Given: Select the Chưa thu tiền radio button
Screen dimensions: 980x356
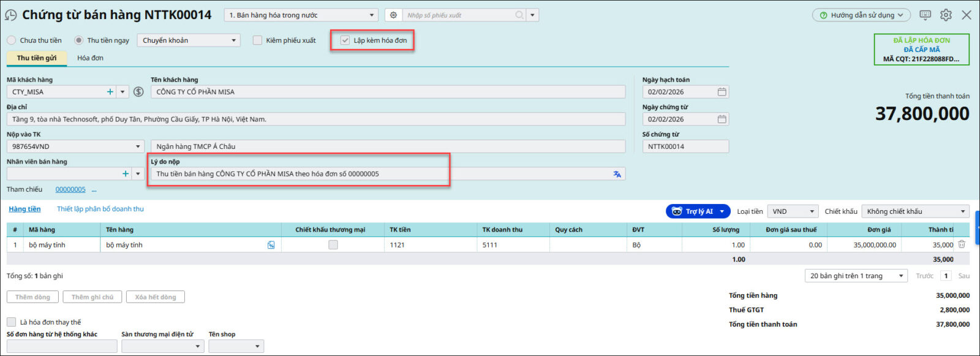Looking at the screenshot, I should 12,40.
